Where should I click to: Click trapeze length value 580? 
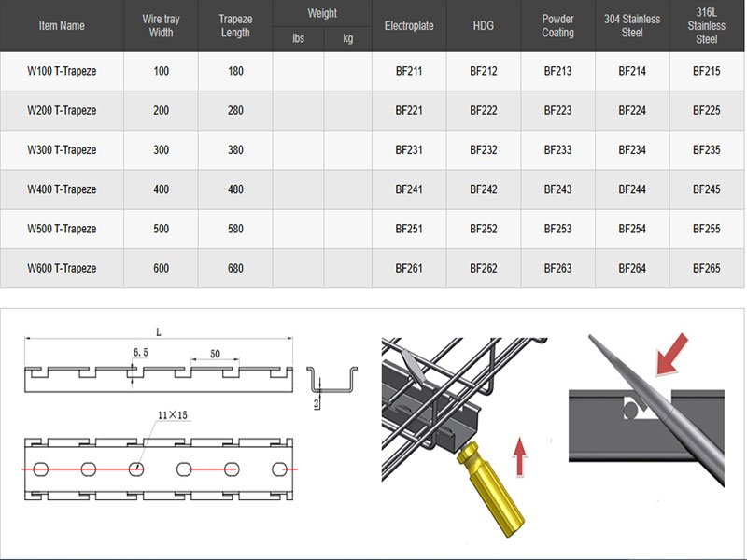click(235, 229)
